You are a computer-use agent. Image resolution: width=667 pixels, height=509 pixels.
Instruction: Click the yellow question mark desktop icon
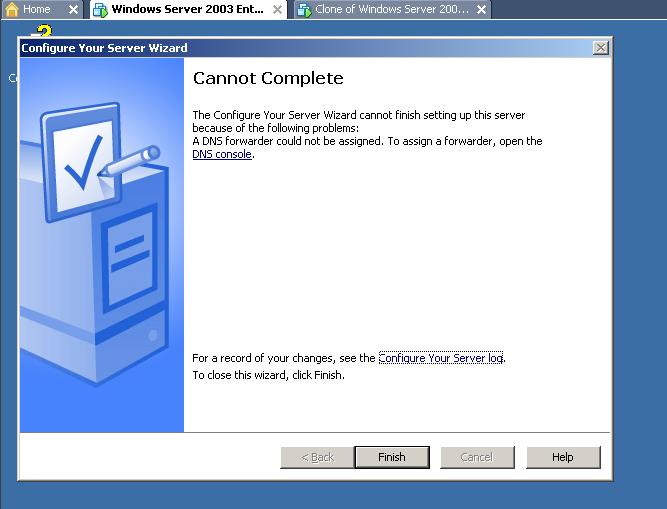(42, 31)
